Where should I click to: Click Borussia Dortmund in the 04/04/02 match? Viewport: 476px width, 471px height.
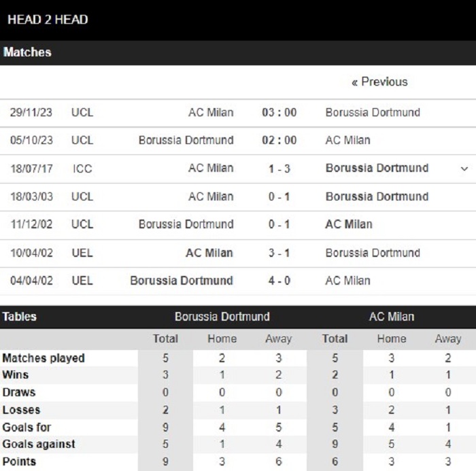click(182, 280)
